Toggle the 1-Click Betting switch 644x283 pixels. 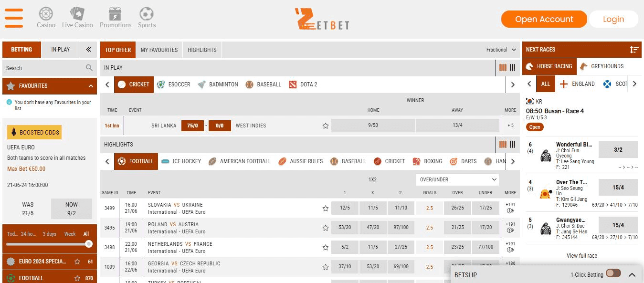(x=613, y=273)
